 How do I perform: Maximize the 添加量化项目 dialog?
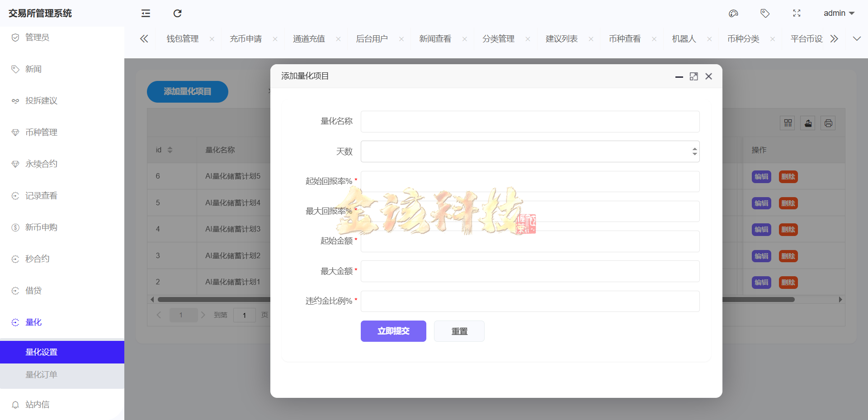click(694, 76)
